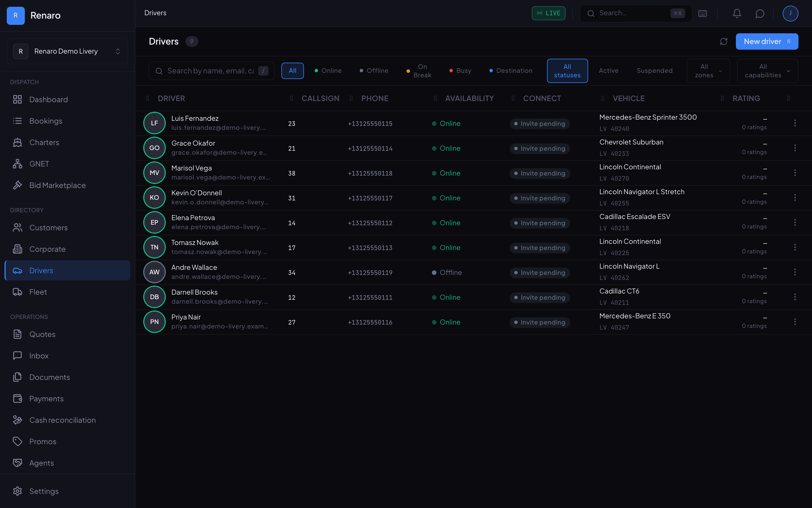
Task: Filter drivers by On Break
Action: [x=418, y=71]
